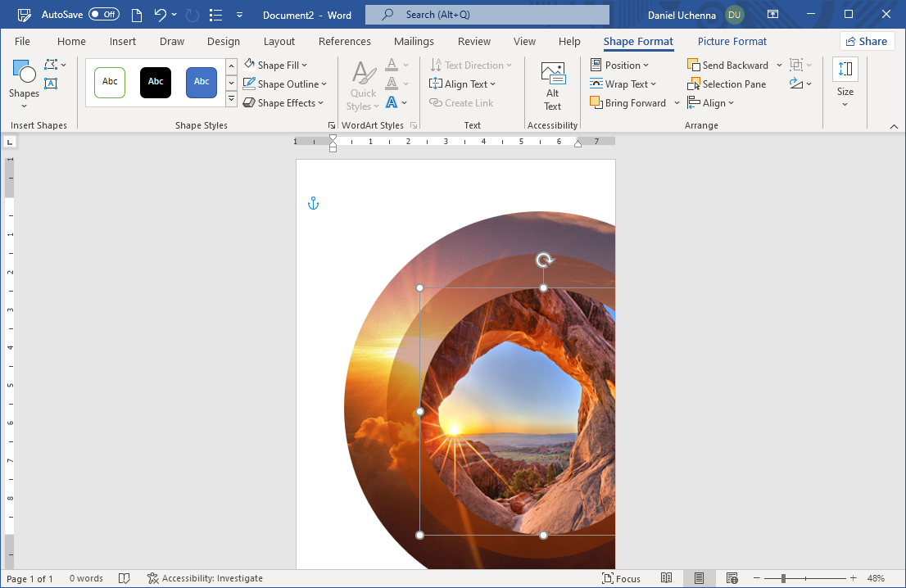906x588 pixels.
Task: Click the zoom slider in status bar
Action: (x=784, y=578)
